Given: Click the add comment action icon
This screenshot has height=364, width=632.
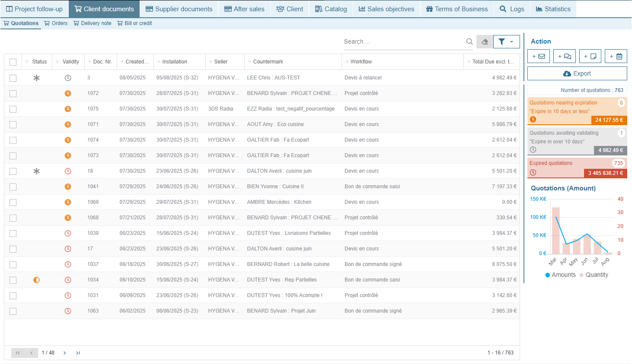Looking at the screenshot, I should click(x=564, y=56).
